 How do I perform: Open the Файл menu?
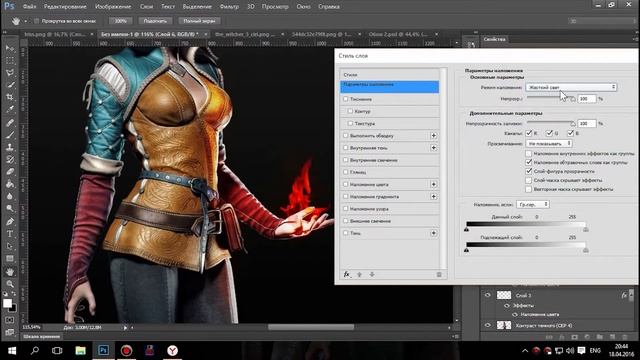pos(29,7)
